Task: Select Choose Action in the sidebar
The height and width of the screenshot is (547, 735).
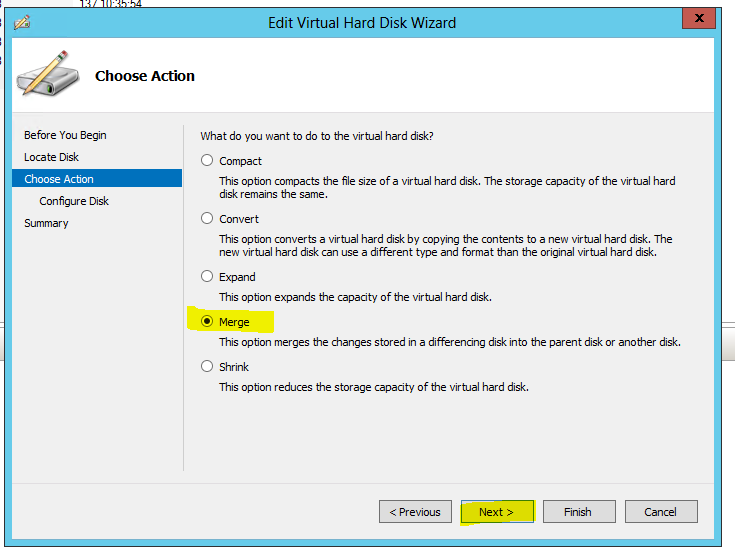Action: tap(59, 179)
